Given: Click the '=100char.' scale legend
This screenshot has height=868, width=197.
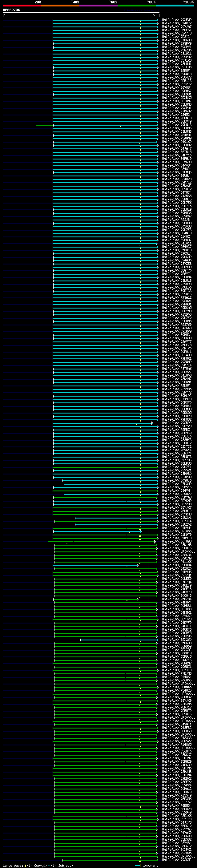Looking at the screenshot, I should click(150, 865).
